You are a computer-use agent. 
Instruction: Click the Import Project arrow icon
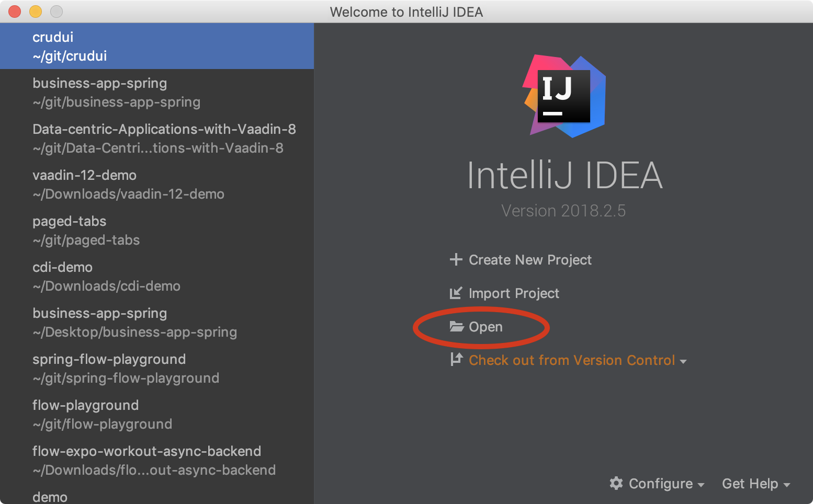tap(456, 293)
